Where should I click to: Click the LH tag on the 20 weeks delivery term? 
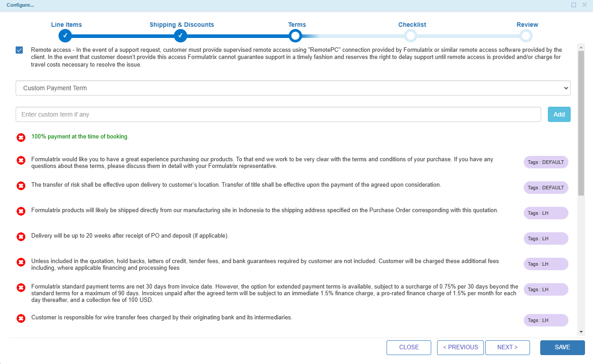[x=546, y=238]
